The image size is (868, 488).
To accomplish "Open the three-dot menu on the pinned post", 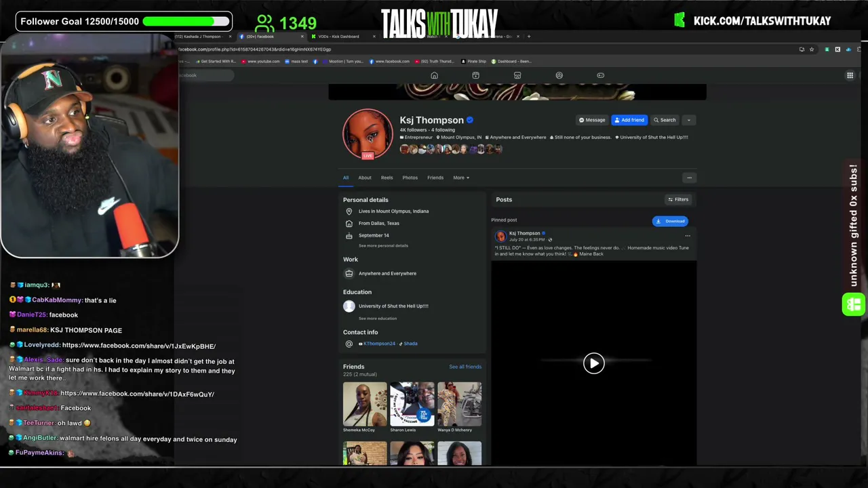I will coord(688,236).
